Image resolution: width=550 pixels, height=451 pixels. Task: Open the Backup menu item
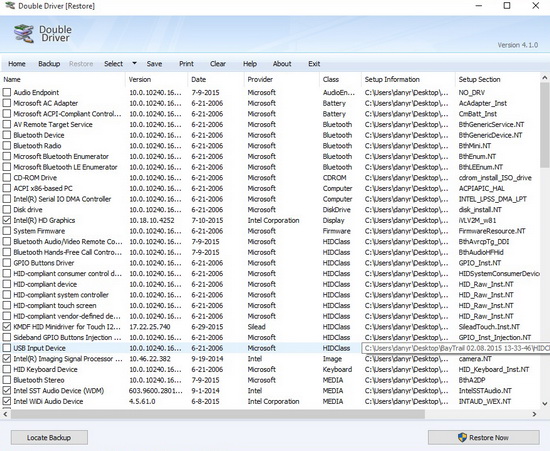[x=49, y=64]
